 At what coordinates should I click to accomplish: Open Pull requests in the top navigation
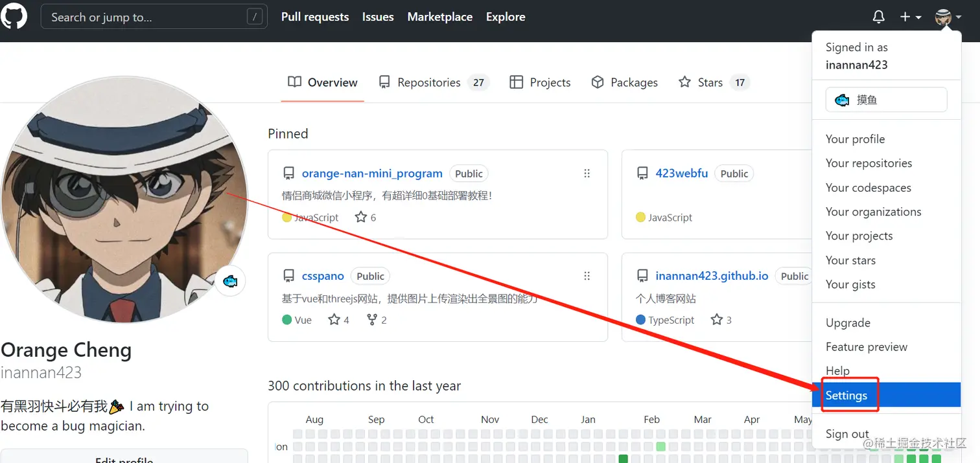tap(315, 17)
